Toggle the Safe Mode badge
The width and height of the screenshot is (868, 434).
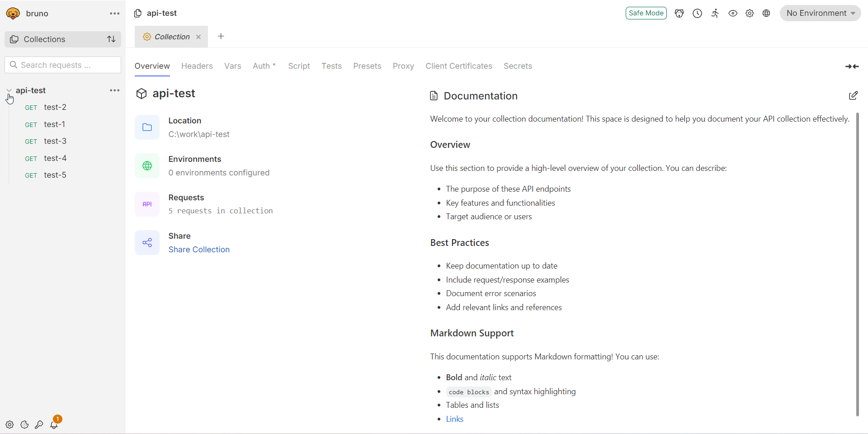tap(646, 13)
